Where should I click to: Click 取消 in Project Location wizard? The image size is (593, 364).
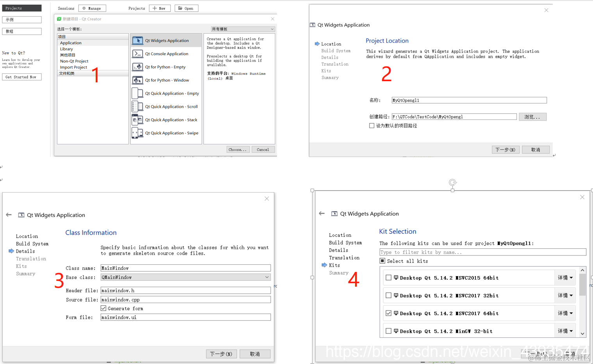[536, 150]
